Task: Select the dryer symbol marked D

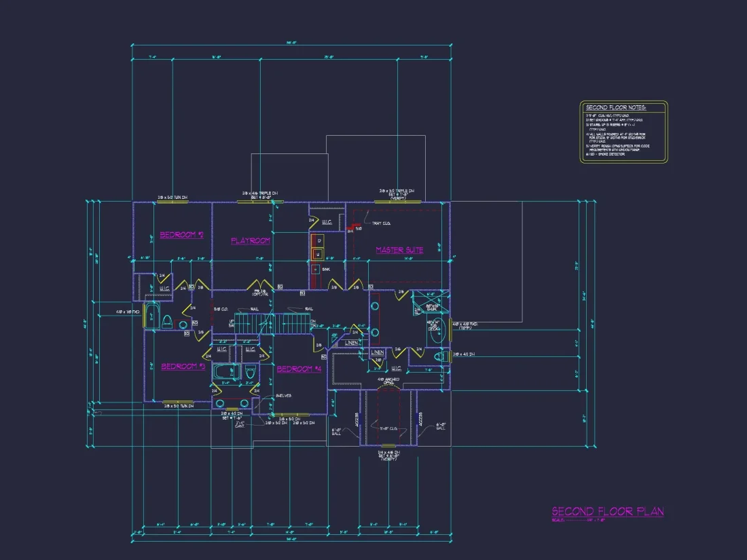Action: pyautogui.click(x=319, y=241)
